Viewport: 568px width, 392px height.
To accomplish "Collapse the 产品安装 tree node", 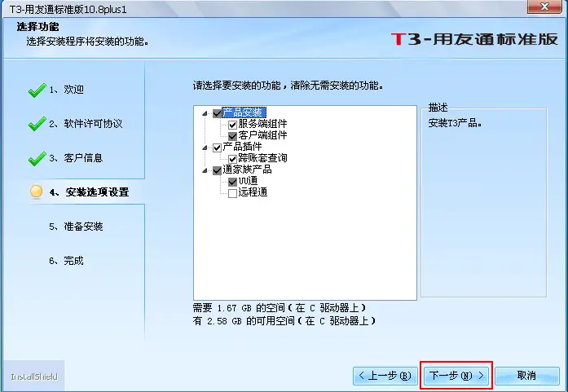I will click(x=205, y=113).
